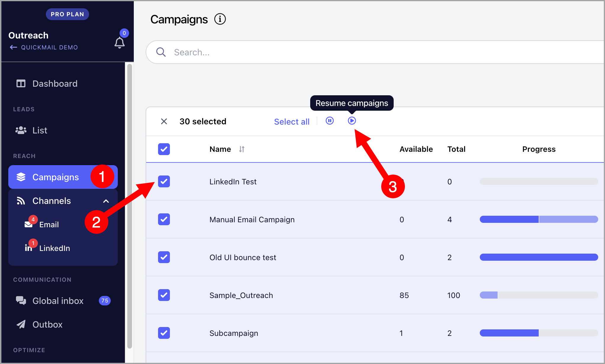The height and width of the screenshot is (364, 605).
Task: Open the LinkedIn Test campaign name
Action: coord(233,182)
